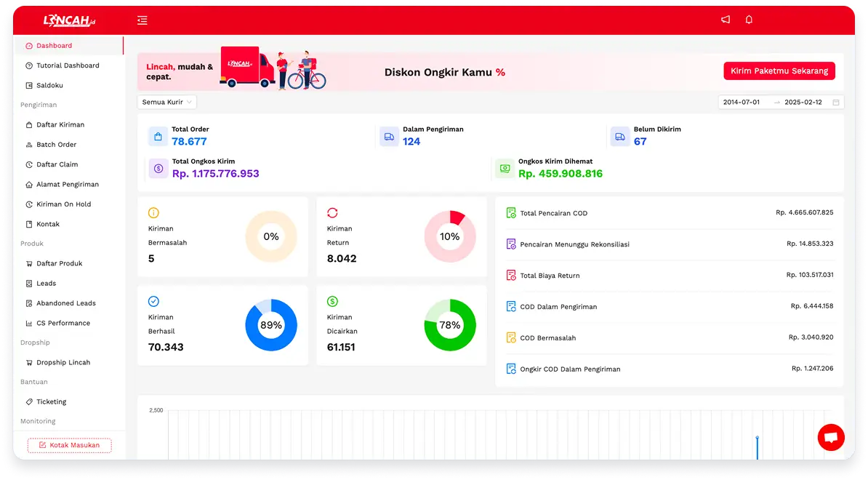
Task: Open the Semua Kurir dropdown
Action: 166,102
